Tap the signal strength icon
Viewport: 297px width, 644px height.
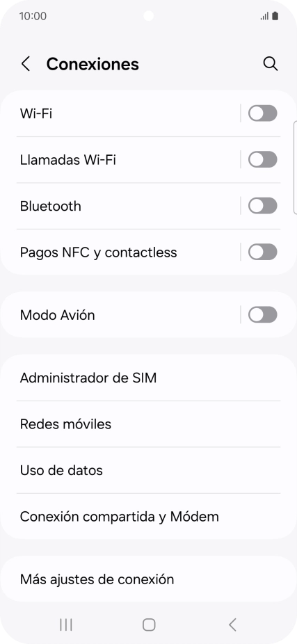264,17
